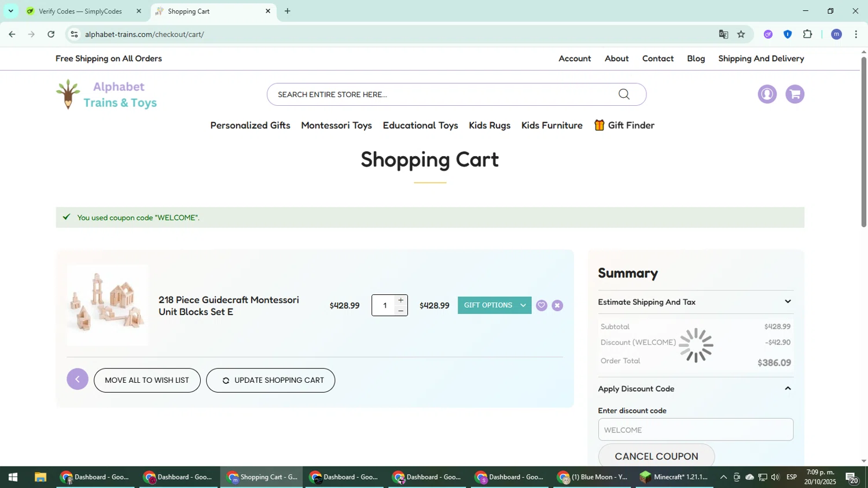This screenshot has height=488, width=868.
Task: Open File Explorer from taskbar
Action: [x=40, y=477]
